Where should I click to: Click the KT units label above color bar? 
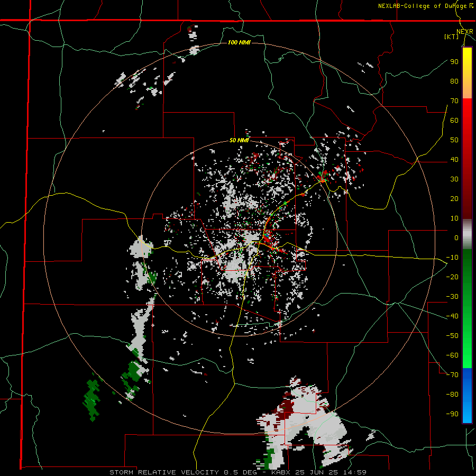pyautogui.click(x=452, y=36)
